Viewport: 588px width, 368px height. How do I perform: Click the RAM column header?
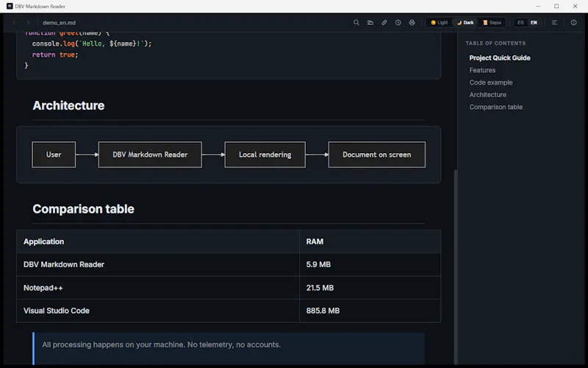(370, 241)
